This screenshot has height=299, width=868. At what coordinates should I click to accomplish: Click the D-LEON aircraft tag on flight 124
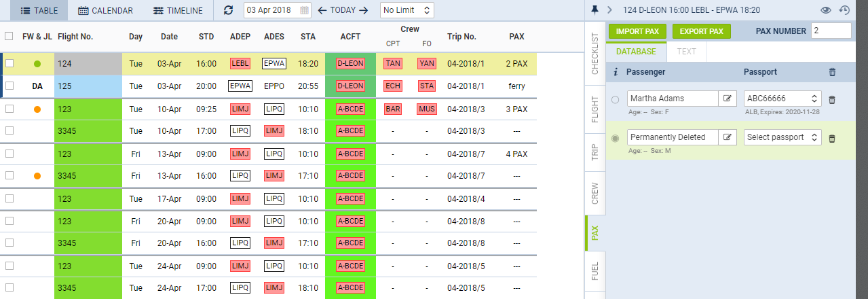pyautogui.click(x=351, y=64)
